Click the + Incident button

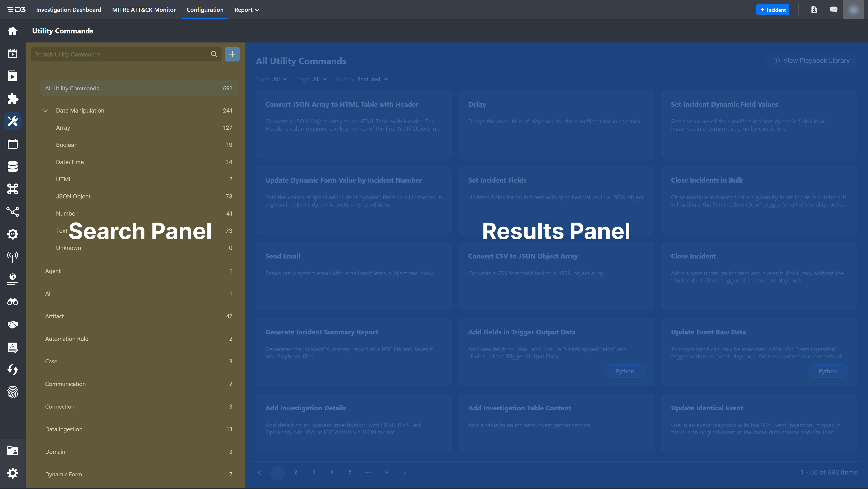pos(773,10)
